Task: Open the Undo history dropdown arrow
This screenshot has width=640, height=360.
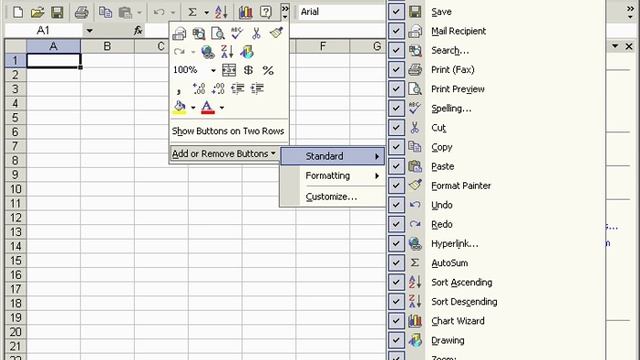Action: (173, 13)
